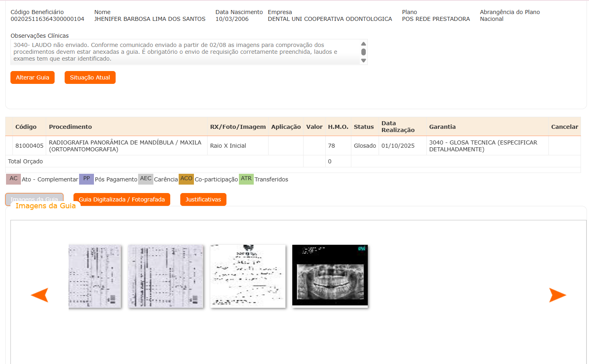
Task: Click the AC legend color swatch
Action: 14,179
